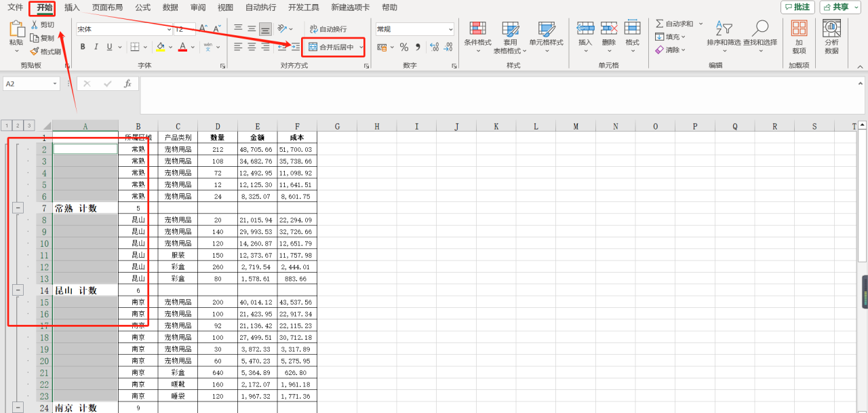
Task: Switch to the 数据 tab
Action: (x=170, y=7)
